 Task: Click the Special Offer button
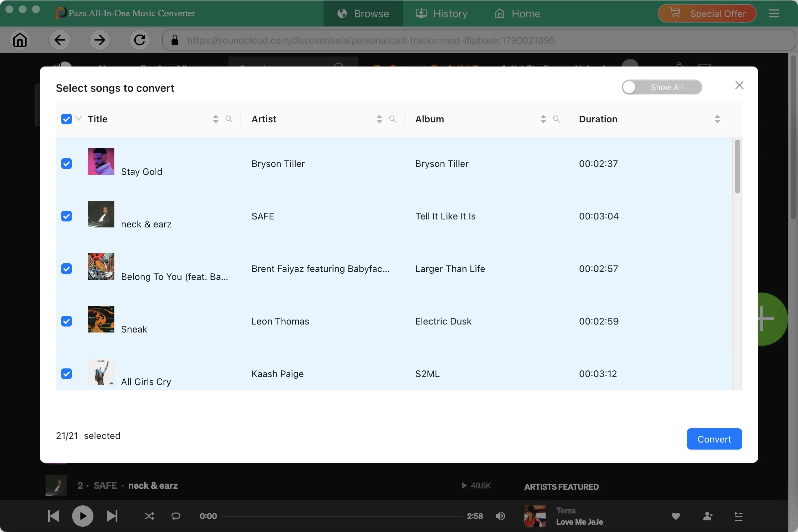tap(707, 13)
